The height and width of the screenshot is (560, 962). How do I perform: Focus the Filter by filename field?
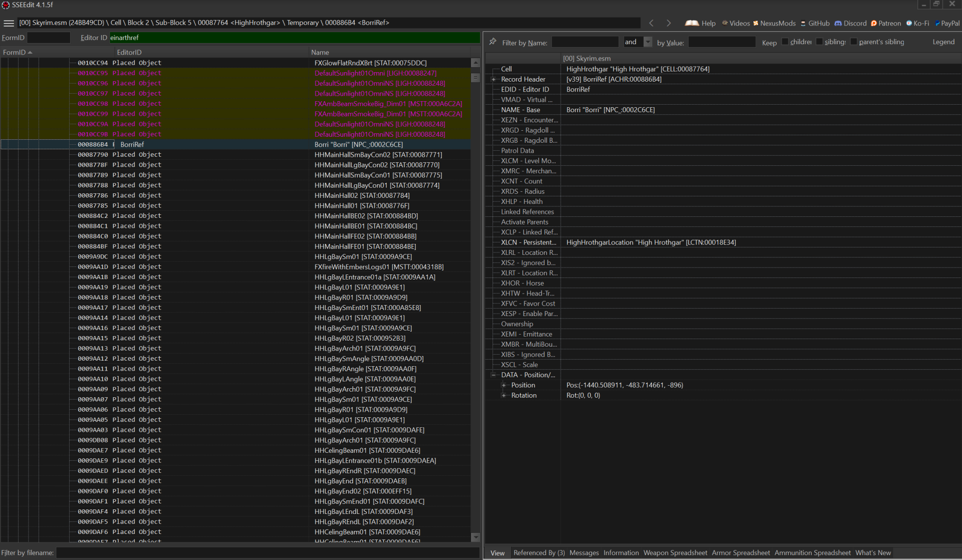(x=268, y=552)
